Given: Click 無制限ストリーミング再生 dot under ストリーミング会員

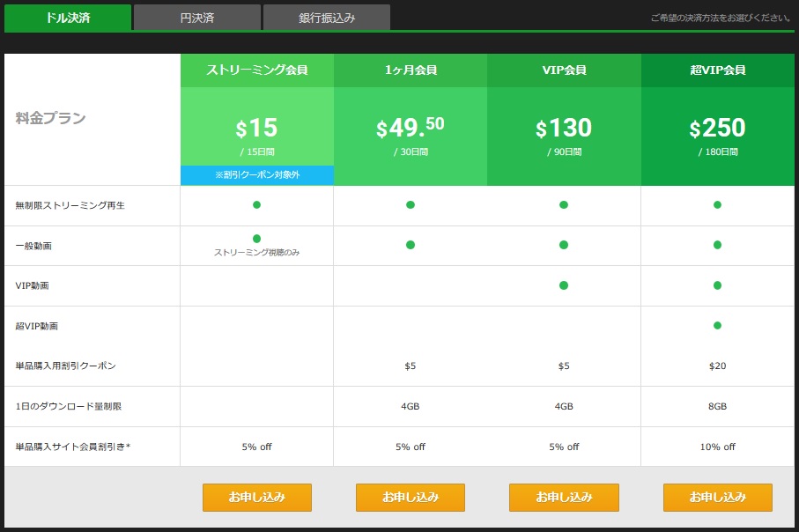Looking at the screenshot, I should coord(256,205).
